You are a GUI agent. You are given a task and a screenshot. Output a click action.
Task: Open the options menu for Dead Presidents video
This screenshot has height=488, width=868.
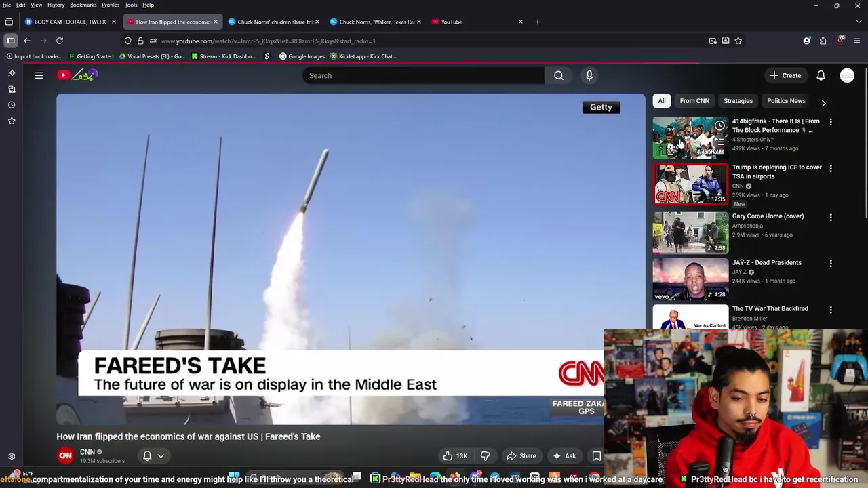(x=831, y=263)
